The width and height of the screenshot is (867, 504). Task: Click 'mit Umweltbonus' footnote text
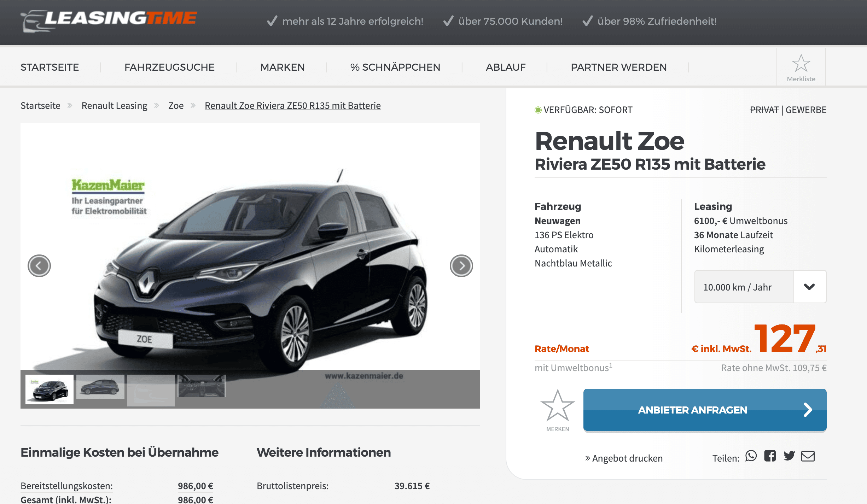click(x=573, y=368)
